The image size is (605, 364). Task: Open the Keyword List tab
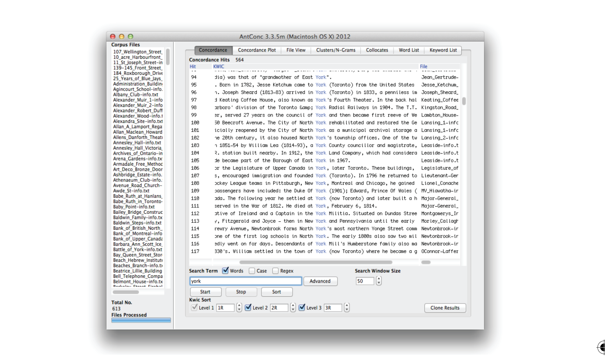coord(443,50)
